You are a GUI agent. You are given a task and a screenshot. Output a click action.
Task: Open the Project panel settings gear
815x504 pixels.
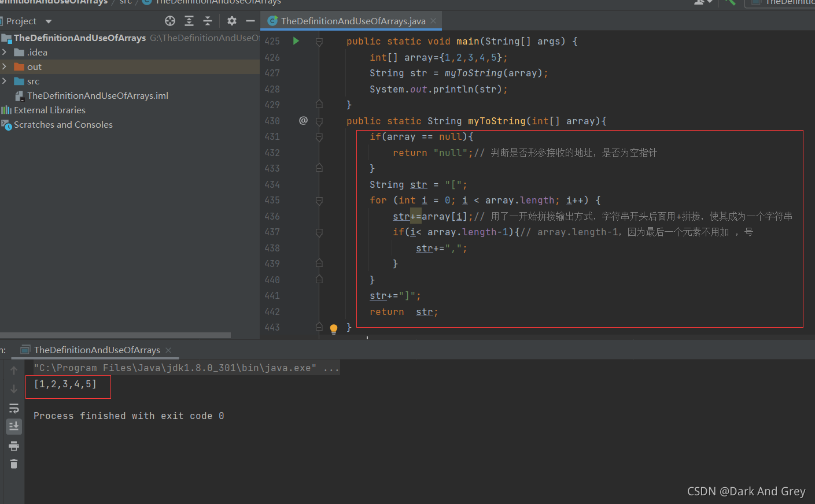click(x=232, y=21)
